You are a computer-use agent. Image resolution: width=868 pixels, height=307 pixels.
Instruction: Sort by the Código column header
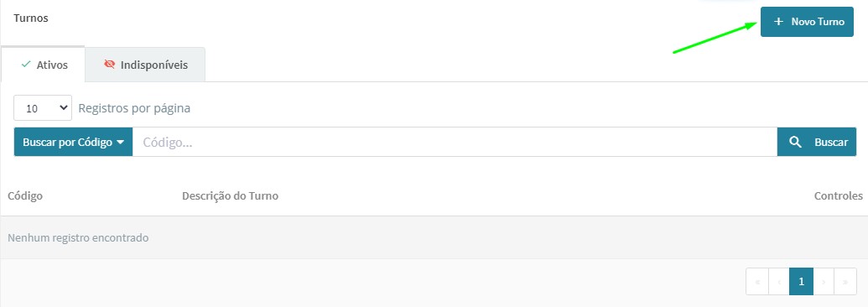coord(25,195)
